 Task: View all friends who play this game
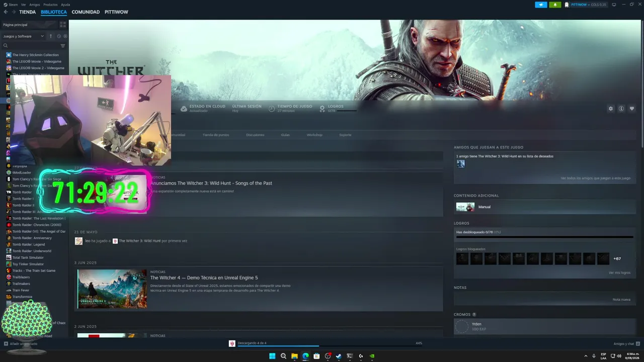click(596, 178)
